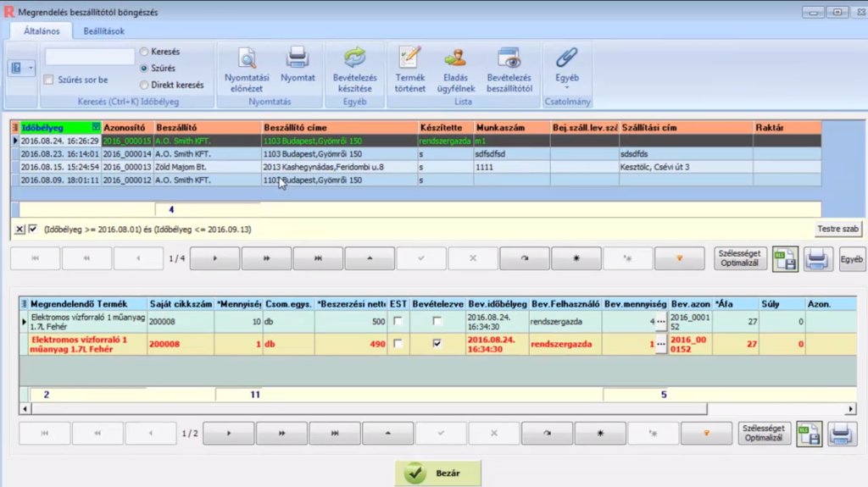Uncheck the date filter checkbox
Screen dimensions: 868x487
33,229
